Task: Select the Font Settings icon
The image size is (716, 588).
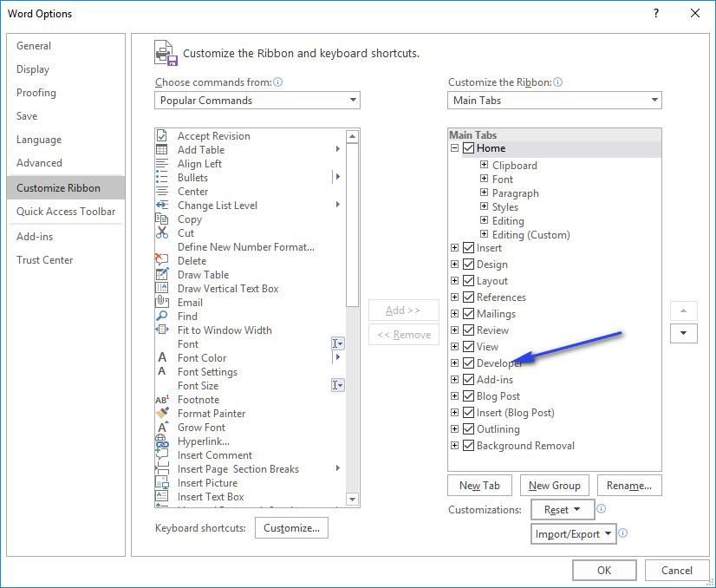Action: pyautogui.click(x=161, y=371)
